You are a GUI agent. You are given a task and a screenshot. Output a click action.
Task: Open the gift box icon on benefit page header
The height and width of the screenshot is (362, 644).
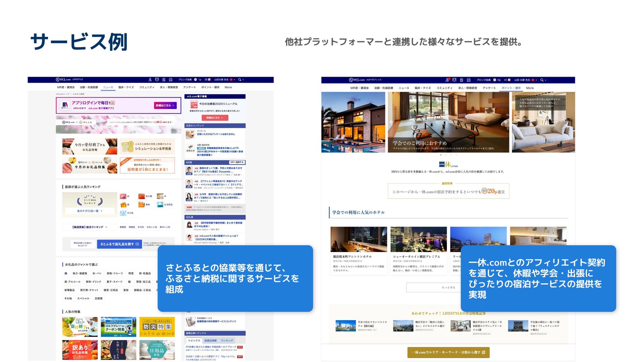pyautogui.click(x=469, y=80)
